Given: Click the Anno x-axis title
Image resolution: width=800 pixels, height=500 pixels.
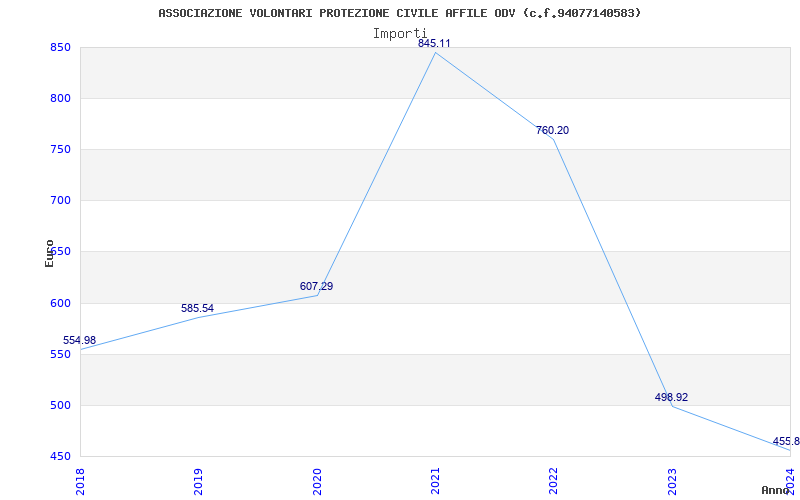Looking at the screenshot, I should coord(776,490).
